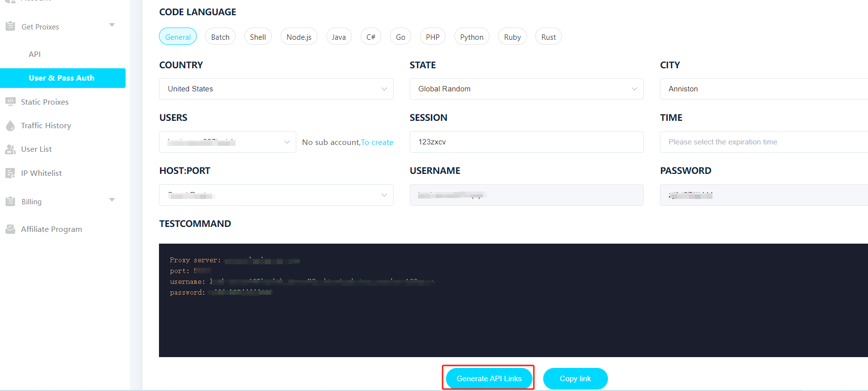Expand the State dropdown showing Global Random
Viewport: 868px width, 391px height.
pyautogui.click(x=526, y=89)
